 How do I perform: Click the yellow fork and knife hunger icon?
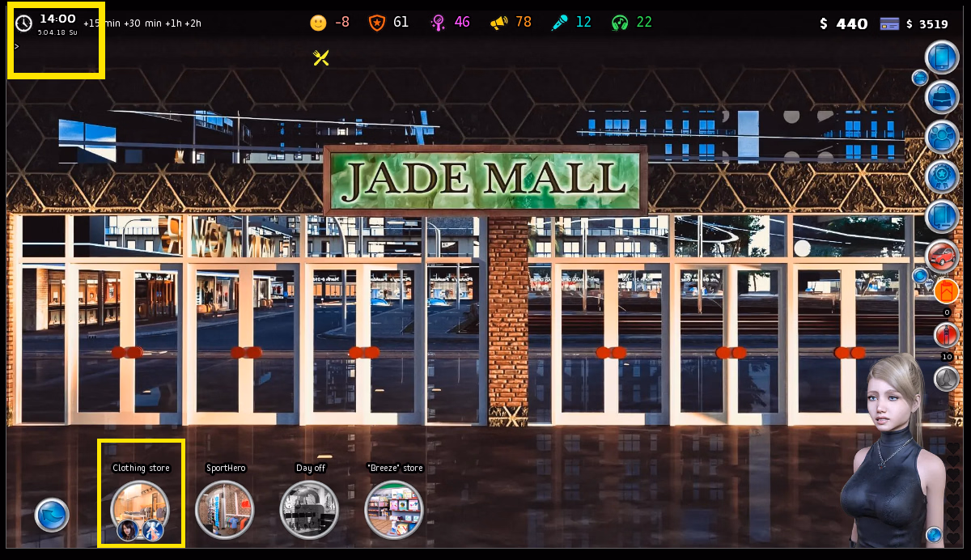pyautogui.click(x=321, y=57)
